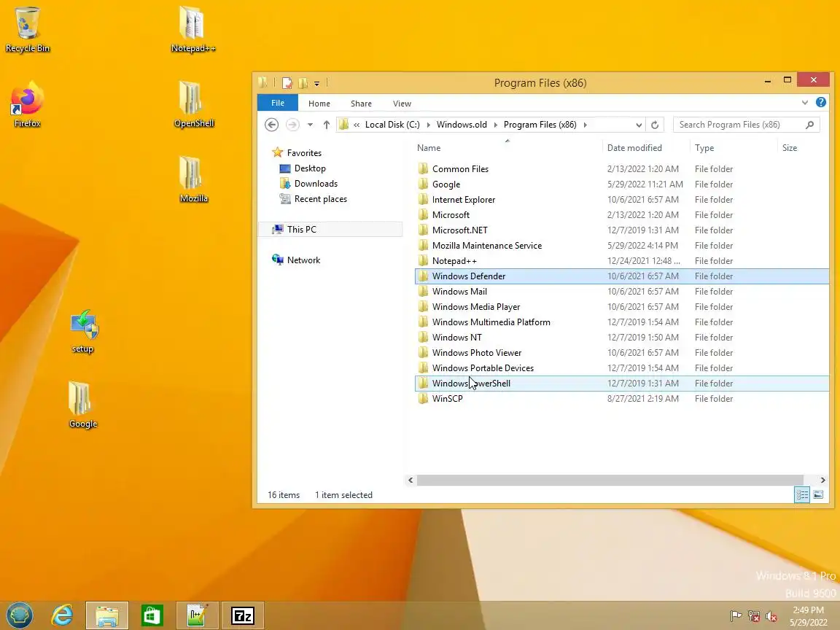Image resolution: width=840 pixels, height=630 pixels.
Task: Click the search magnifier icon
Action: click(x=809, y=125)
